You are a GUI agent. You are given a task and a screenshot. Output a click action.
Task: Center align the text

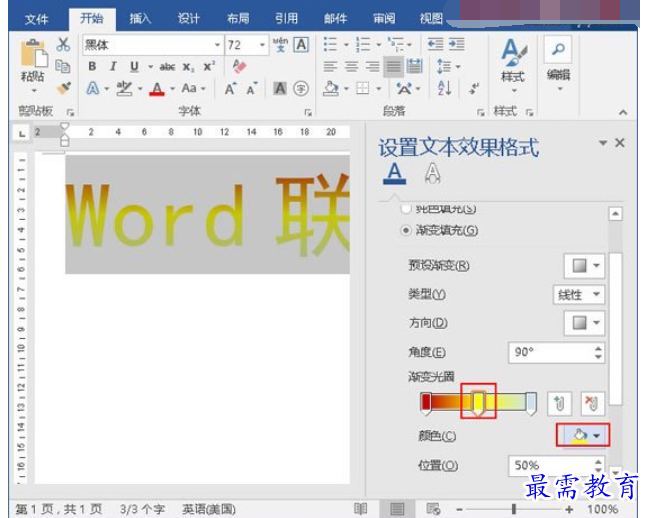tap(352, 66)
